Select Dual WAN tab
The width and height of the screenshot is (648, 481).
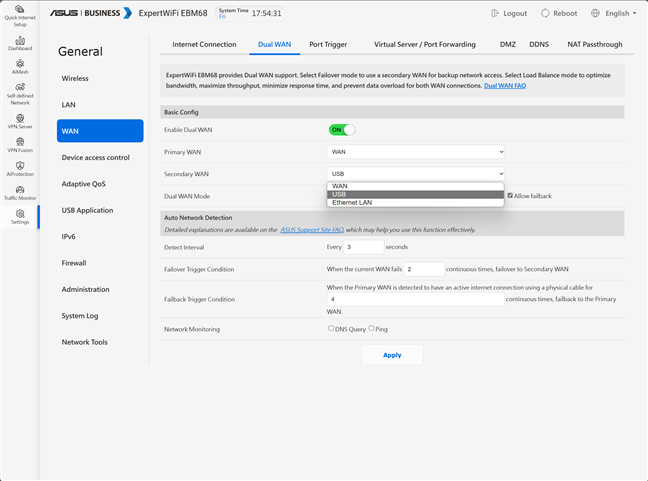click(x=274, y=44)
